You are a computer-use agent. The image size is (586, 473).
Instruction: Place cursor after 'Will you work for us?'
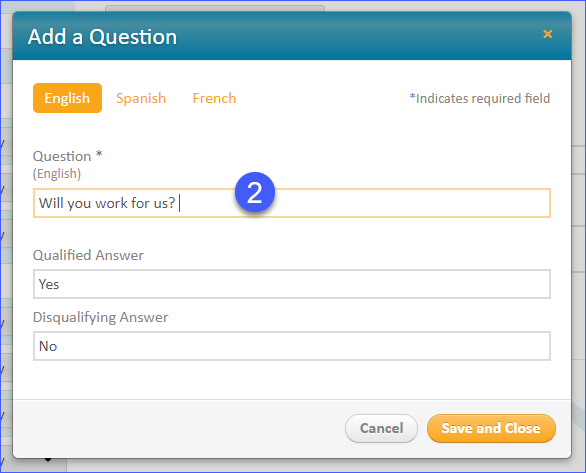coord(180,203)
